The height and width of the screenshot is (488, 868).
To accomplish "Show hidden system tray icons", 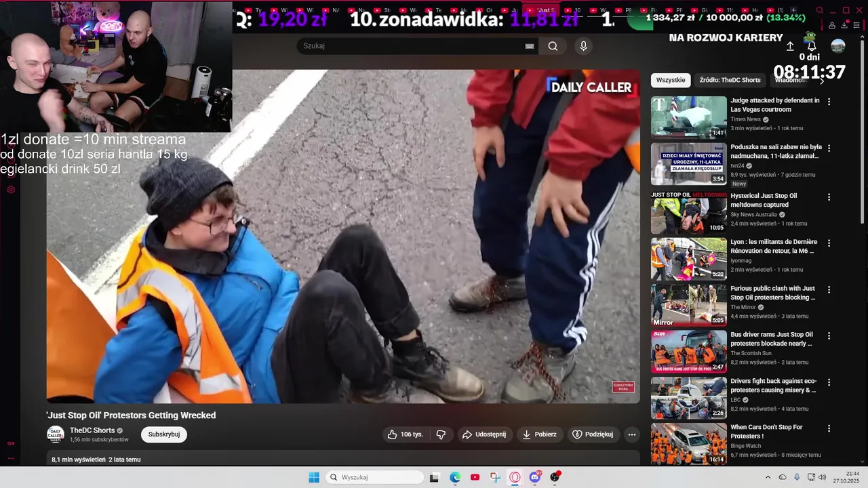I will tap(768, 477).
